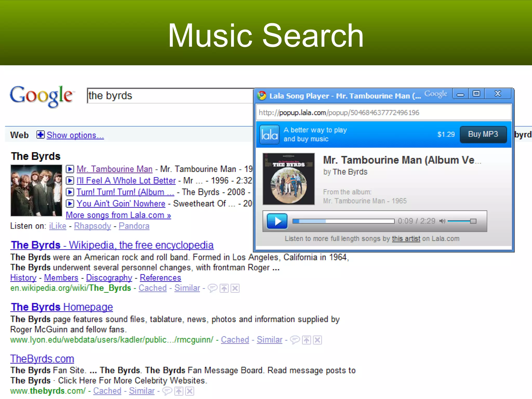Remove the Wikipedia result with X icon
The height and width of the screenshot is (399, 532).
(235, 288)
